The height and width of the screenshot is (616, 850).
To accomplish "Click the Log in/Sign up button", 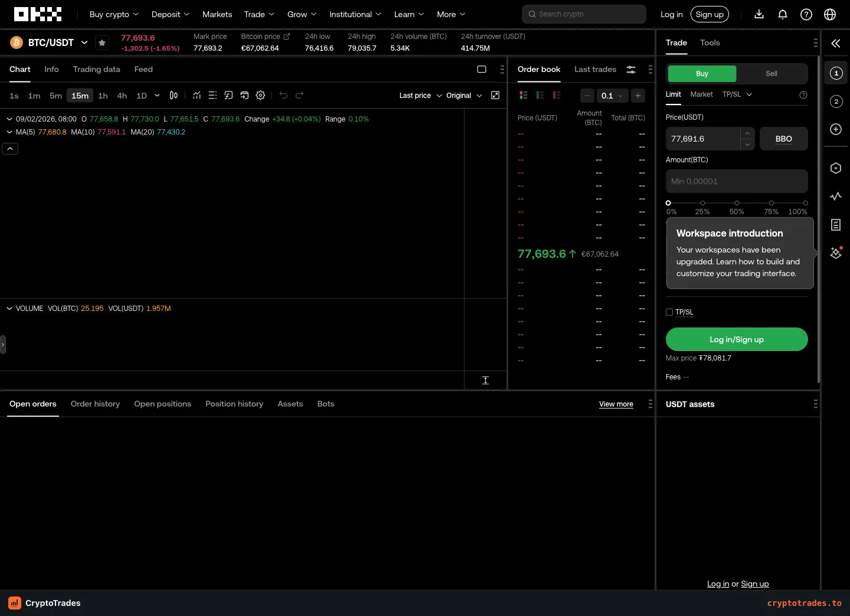I will coord(737,339).
